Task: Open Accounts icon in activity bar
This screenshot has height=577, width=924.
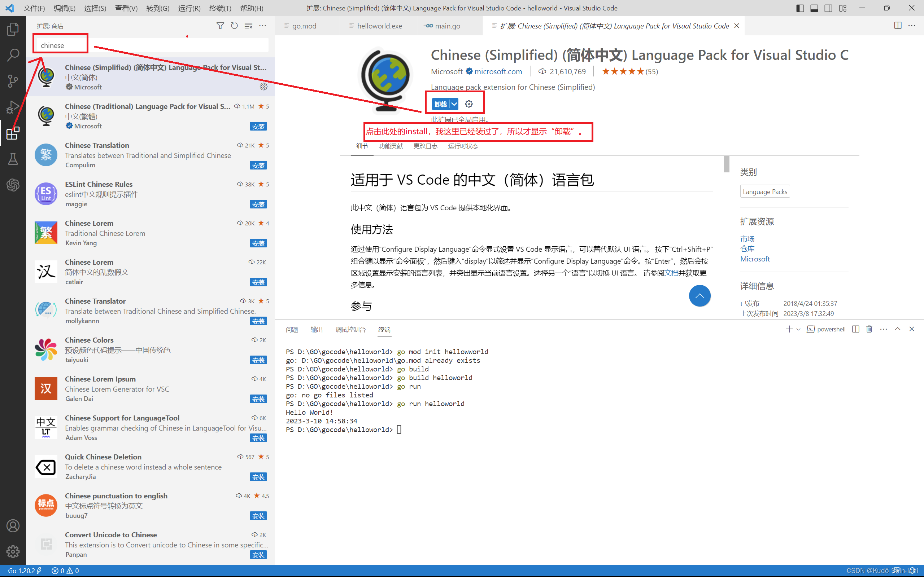Action: pos(13,525)
